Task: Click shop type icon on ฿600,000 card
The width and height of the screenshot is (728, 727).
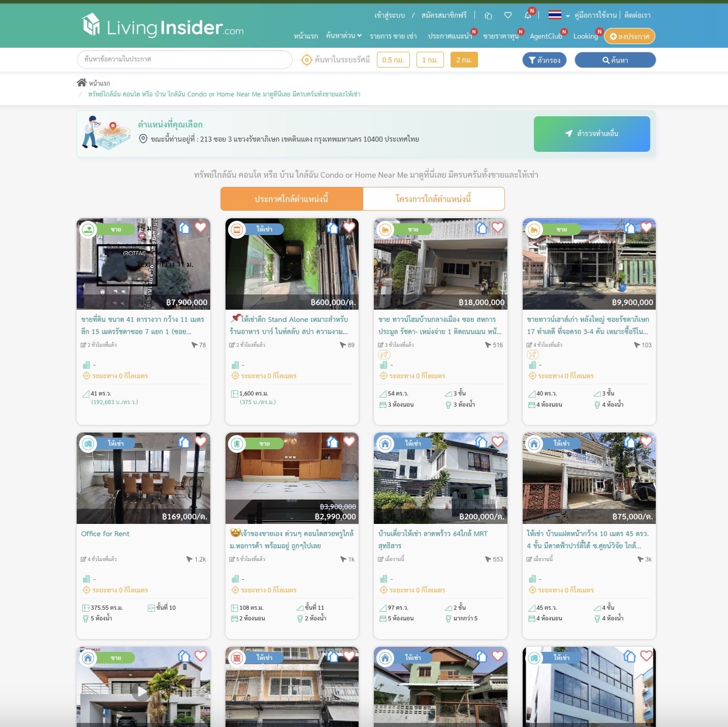Action: pos(237,229)
